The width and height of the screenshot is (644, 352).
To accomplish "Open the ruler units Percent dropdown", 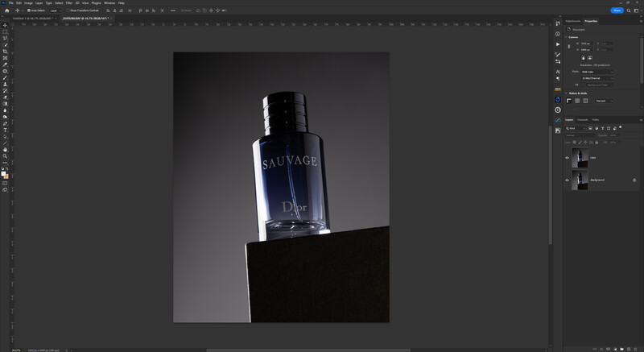I will [x=605, y=101].
